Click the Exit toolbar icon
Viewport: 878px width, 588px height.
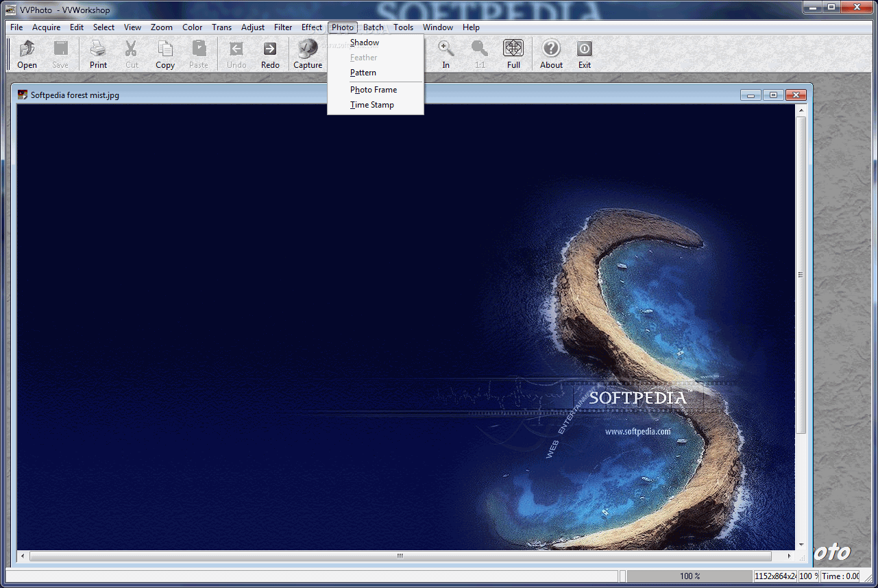pyautogui.click(x=584, y=49)
